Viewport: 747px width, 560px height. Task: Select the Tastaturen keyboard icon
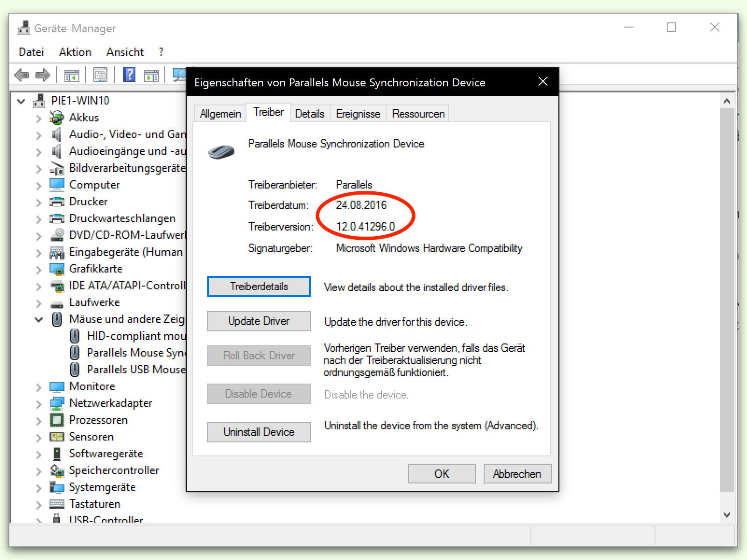pos(57,504)
